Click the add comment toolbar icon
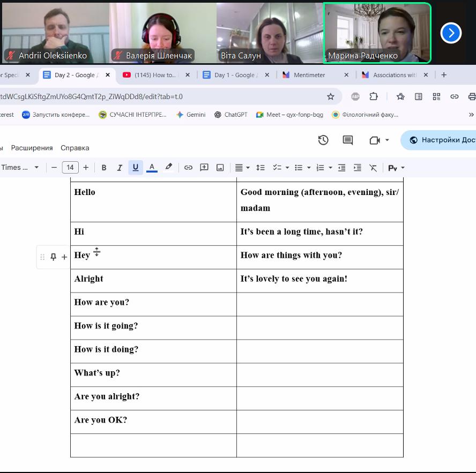Viewport: 476px width, 473px height. tap(204, 168)
